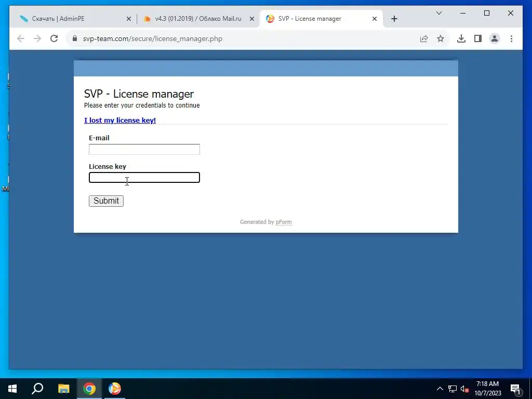The height and width of the screenshot is (399, 532).
Task: View site info via the padlock icon
Action: click(75, 38)
